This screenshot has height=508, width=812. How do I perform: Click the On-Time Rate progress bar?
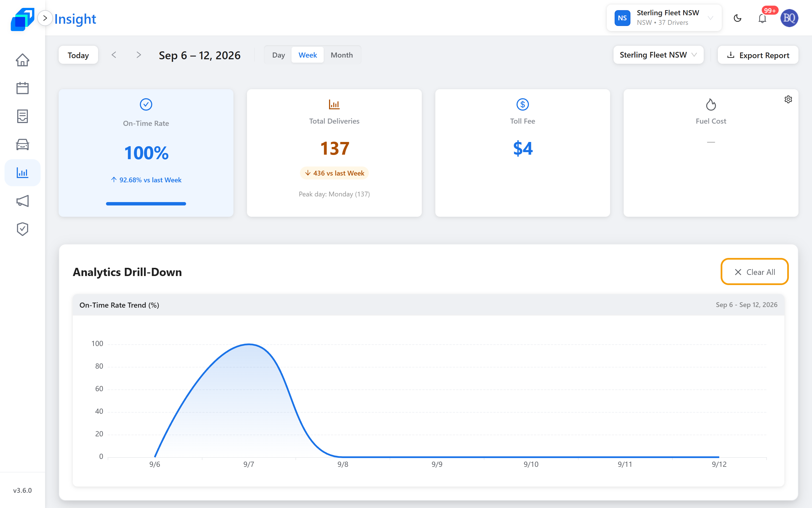click(x=146, y=203)
